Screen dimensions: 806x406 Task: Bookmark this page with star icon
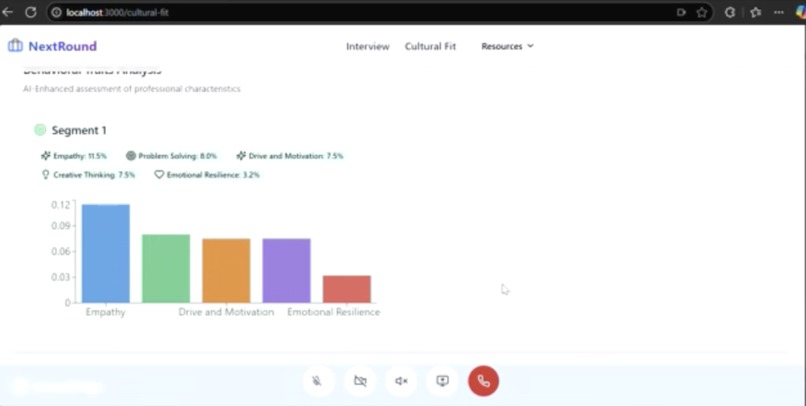click(702, 12)
